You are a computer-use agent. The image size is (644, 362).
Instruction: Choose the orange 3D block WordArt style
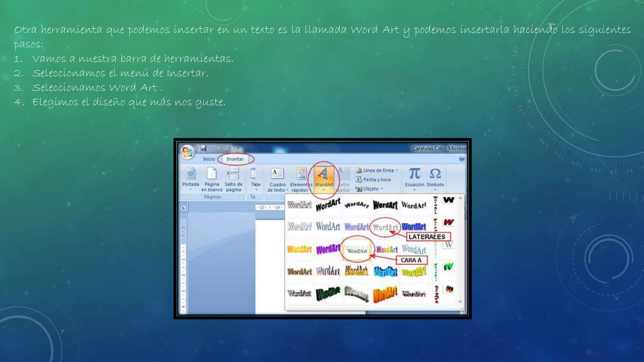pos(385,294)
